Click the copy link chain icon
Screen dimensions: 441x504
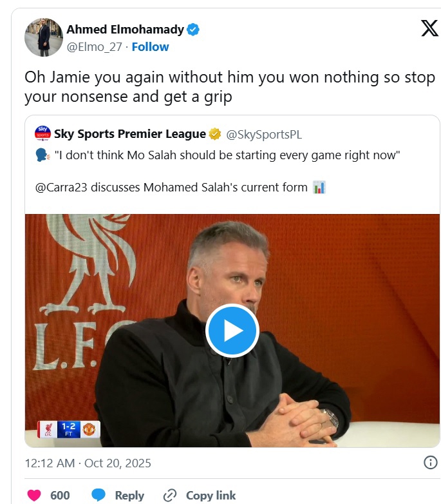coord(170,495)
